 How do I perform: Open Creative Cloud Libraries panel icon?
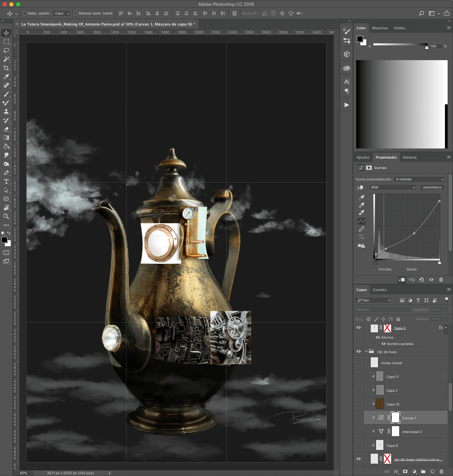click(x=346, y=68)
